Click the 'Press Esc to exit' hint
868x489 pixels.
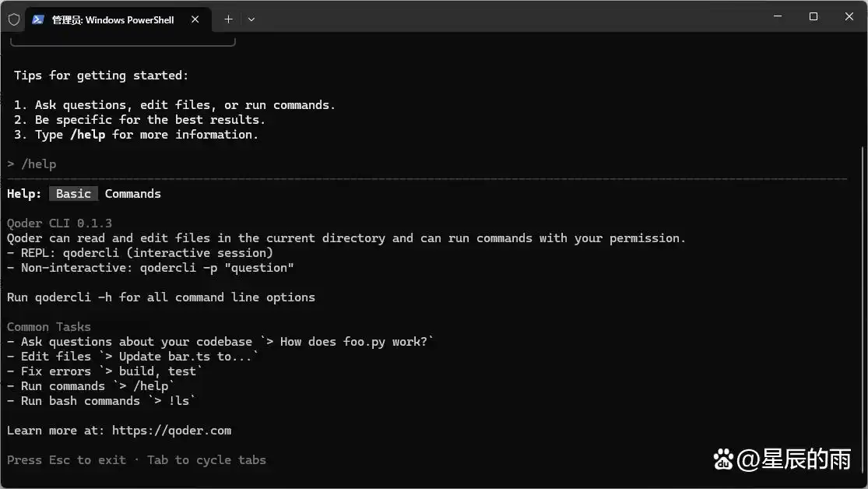pos(66,460)
